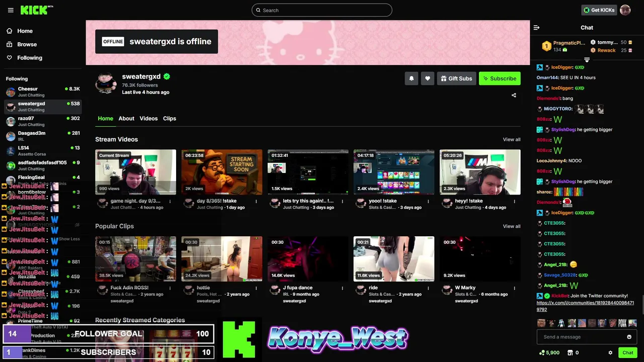Open the 04:17:18 stream video thumbnail
This screenshot has height=362, width=644.
(x=394, y=172)
